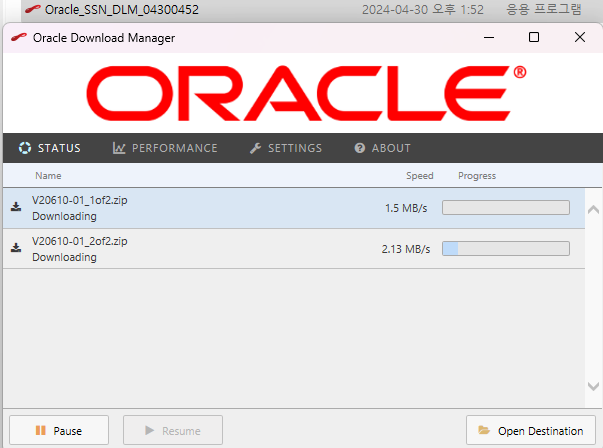Pause the downloads
This screenshot has height=448, width=603.
click(59, 430)
